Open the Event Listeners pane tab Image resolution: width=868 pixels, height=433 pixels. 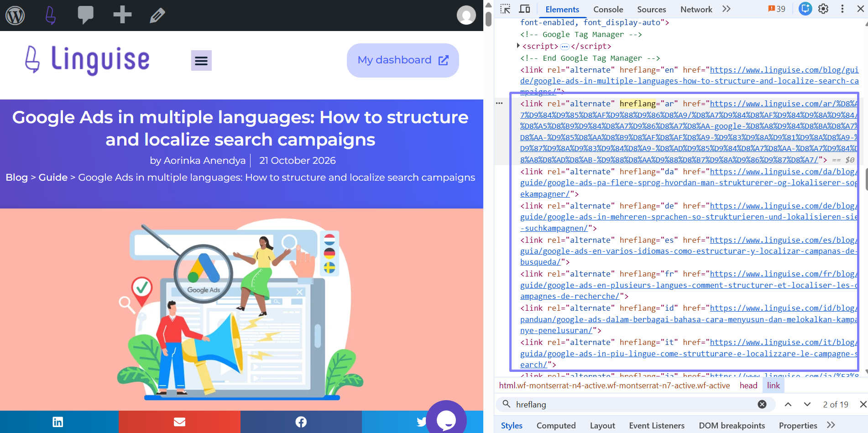point(657,426)
